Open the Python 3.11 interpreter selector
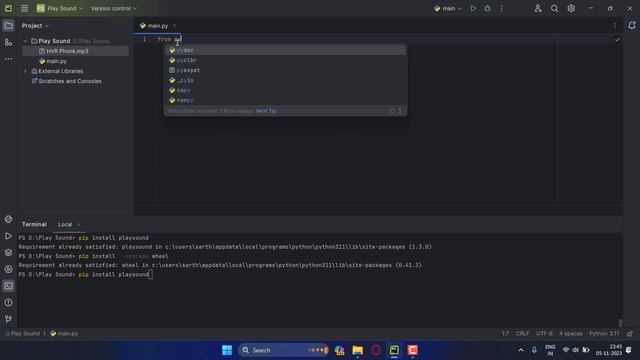Screen dimensions: 640x360 [x=604, y=333]
